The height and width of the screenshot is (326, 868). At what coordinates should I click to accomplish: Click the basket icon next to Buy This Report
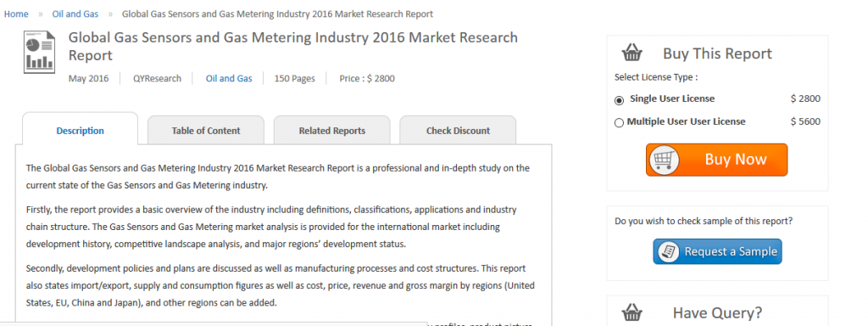(632, 53)
